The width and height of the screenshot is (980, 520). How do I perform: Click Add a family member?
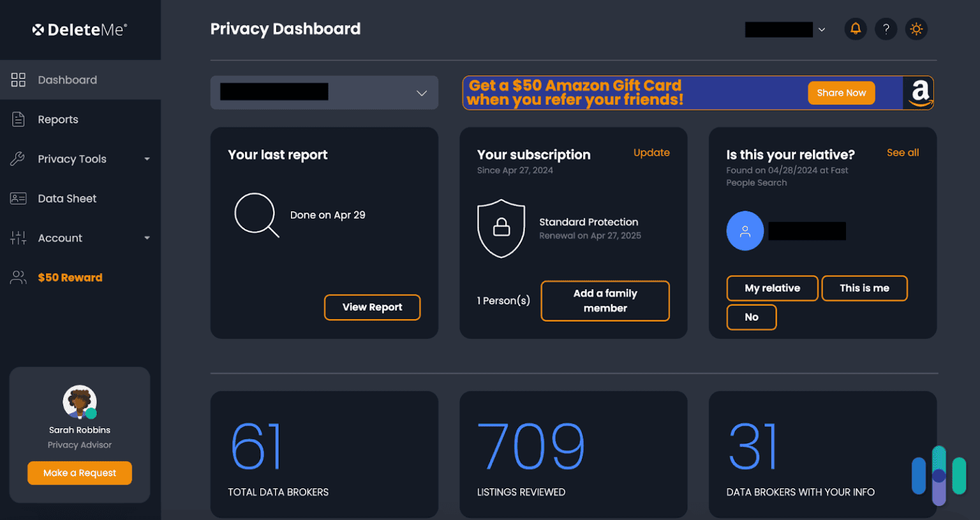pyautogui.click(x=604, y=301)
